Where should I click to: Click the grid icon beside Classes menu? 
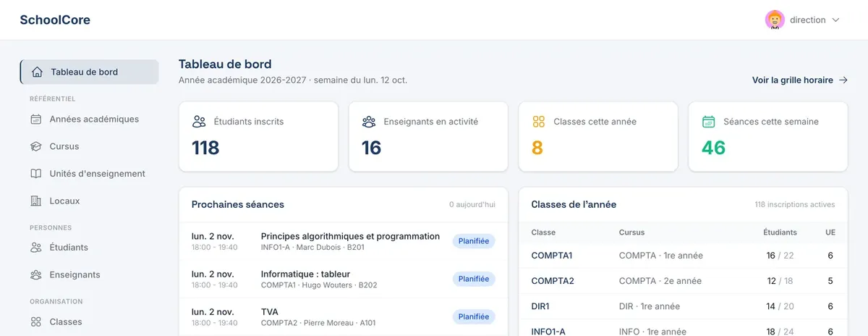pyautogui.click(x=36, y=322)
